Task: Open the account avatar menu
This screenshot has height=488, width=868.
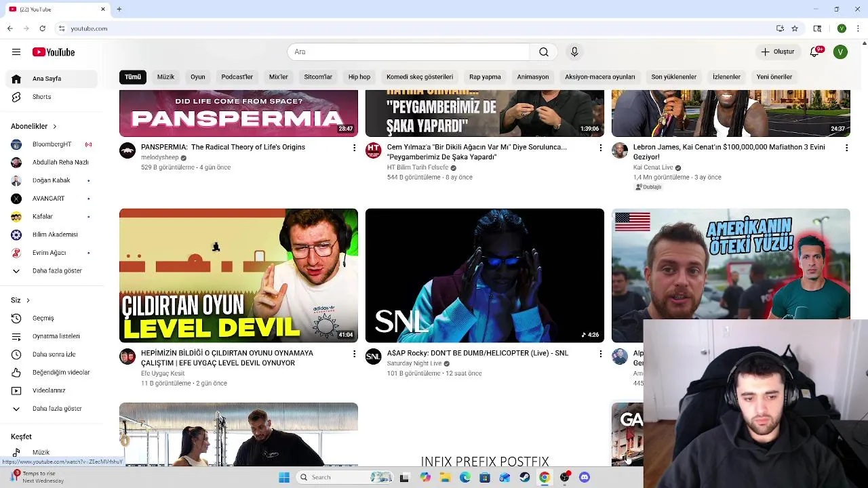Action: point(840,52)
